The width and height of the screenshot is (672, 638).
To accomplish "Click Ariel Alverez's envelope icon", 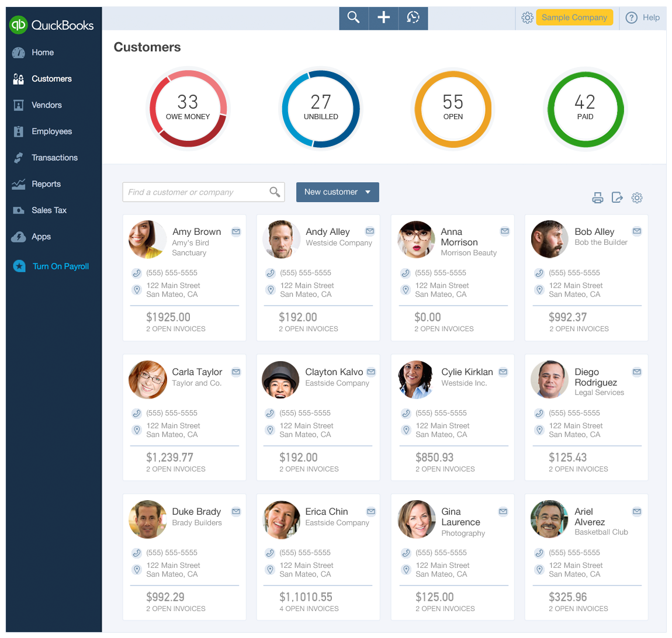I will [x=637, y=512].
